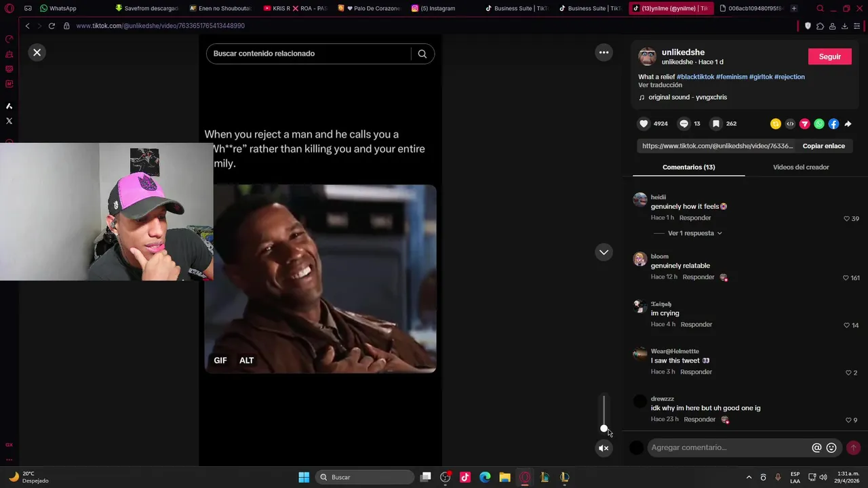Screen dimensions: 868x488
Task: Open File Explorer from the taskbar
Action: (x=505, y=477)
